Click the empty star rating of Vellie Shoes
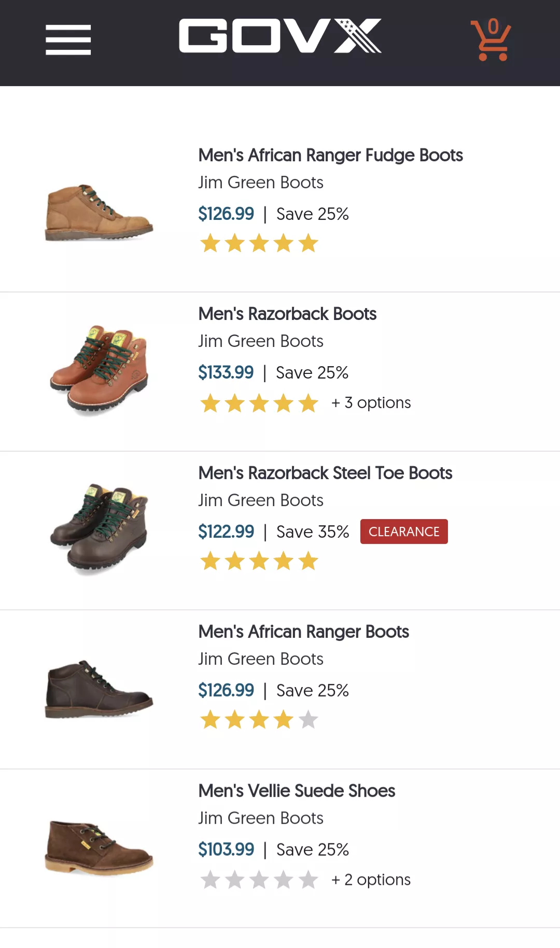The height and width of the screenshot is (948, 560). pyautogui.click(x=259, y=880)
